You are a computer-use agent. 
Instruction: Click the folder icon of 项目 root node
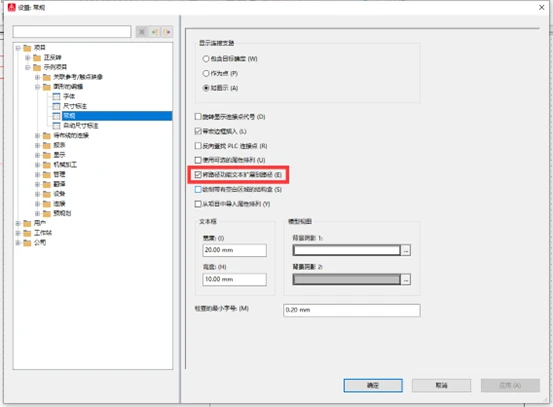click(x=28, y=48)
